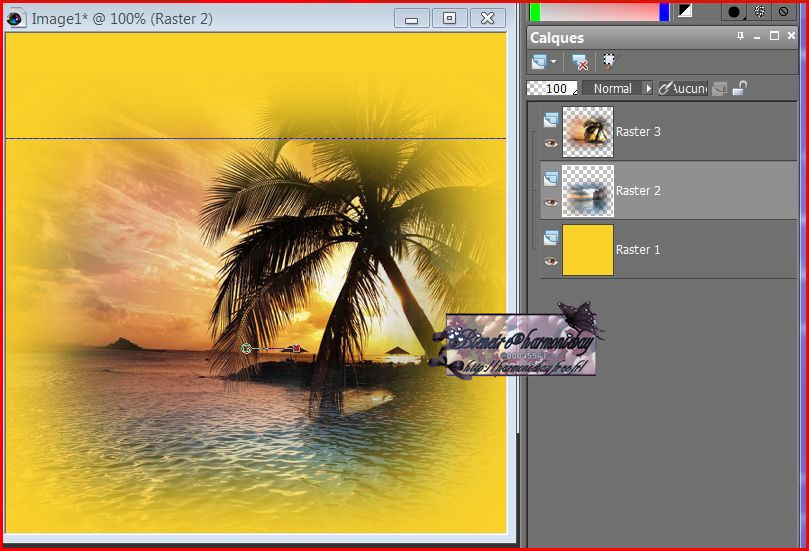The height and width of the screenshot is (551, 809).
Task: Click the layer opacity field showing 100
Action: [x=552, y=88]
